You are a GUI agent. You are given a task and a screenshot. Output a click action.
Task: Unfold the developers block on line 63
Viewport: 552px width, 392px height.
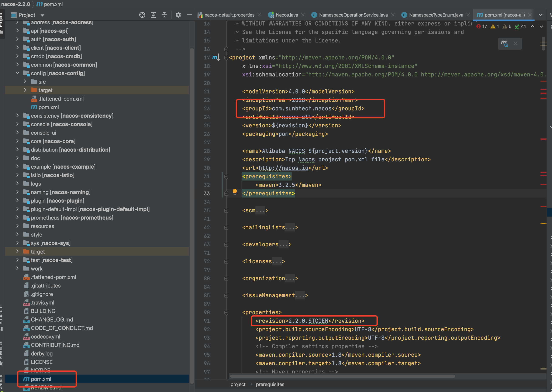(x=226, y=244)
